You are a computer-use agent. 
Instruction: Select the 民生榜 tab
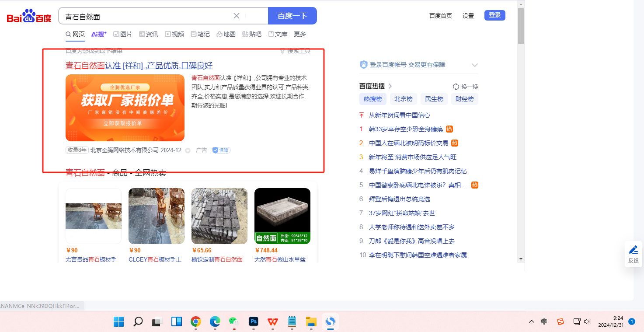pyautogui.click(x=434, y=99)
